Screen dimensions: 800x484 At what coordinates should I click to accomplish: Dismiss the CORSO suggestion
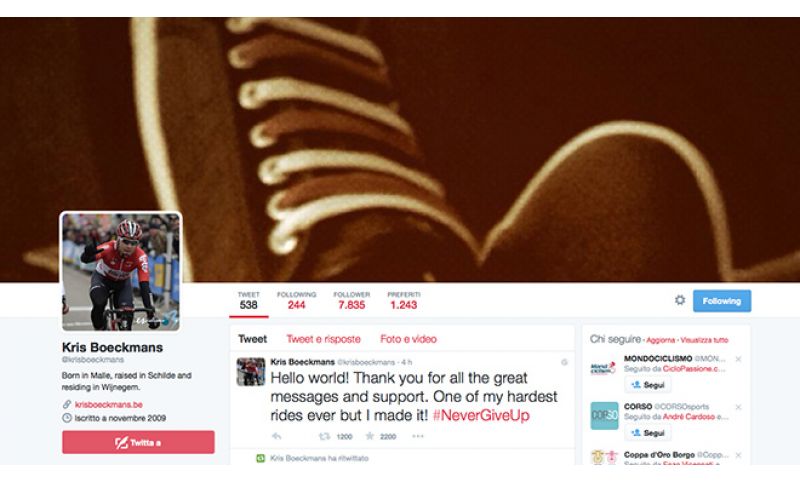pyautogui.click(x=738, y=407)
